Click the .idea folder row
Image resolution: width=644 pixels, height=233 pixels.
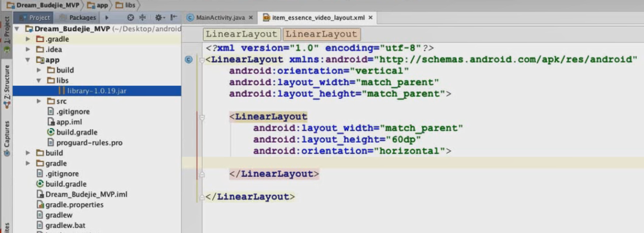96,49
